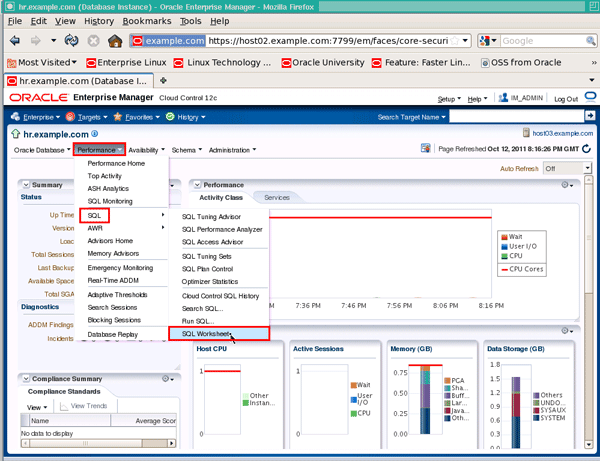Image resolution: width=600 pixels, height=461 pixels.
Task: Click the refresh icon beside Page Refreshed
Action: pyautogui.click(x=585, y=149)
